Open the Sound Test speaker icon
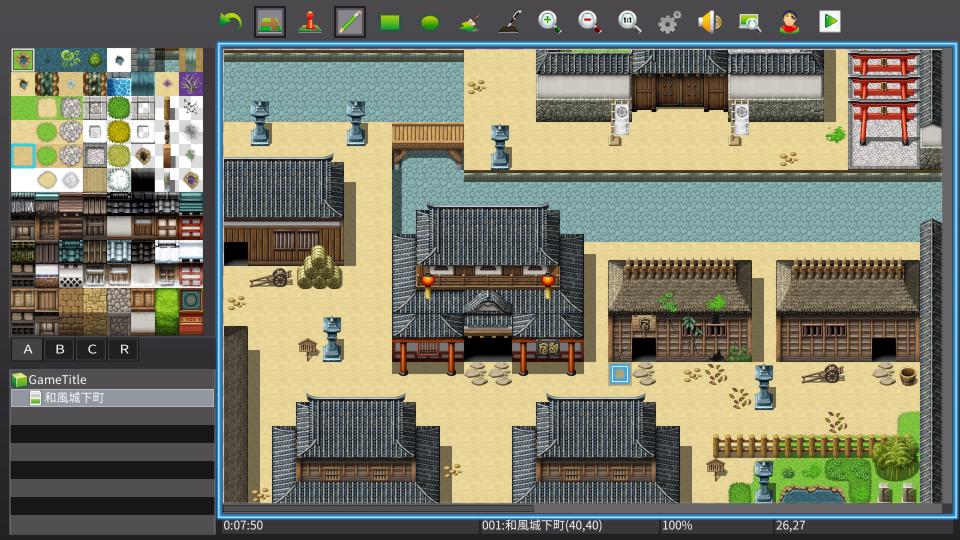The image size is (960, 540). (709, 21)
